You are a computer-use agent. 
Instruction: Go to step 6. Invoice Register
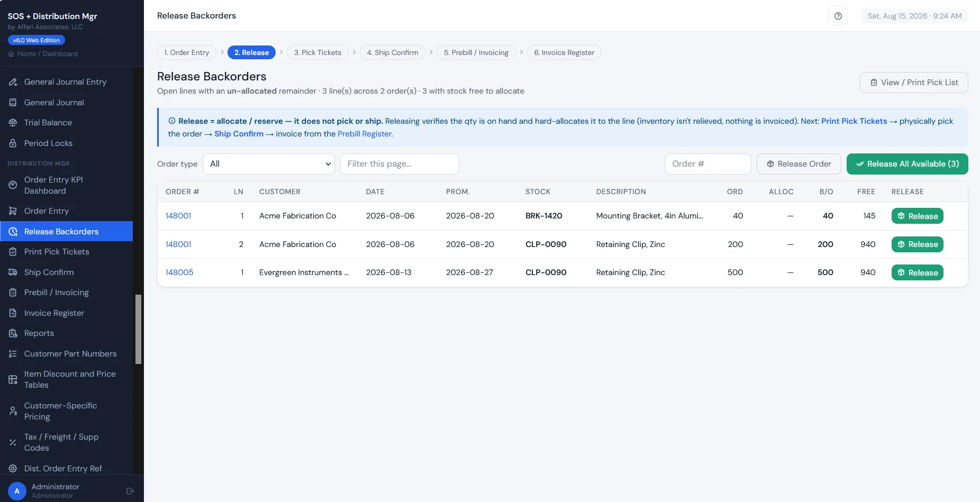pos(564,52)
